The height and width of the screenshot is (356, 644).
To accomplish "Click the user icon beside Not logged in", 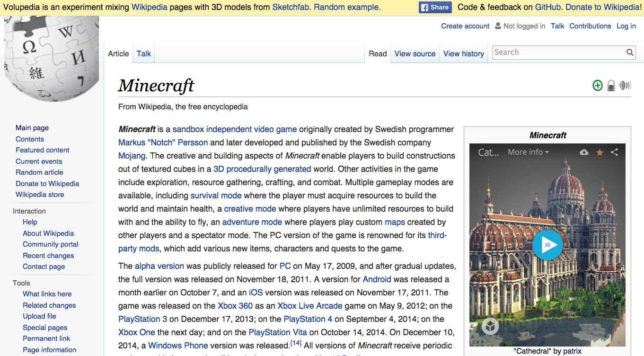I will point(498,26).
